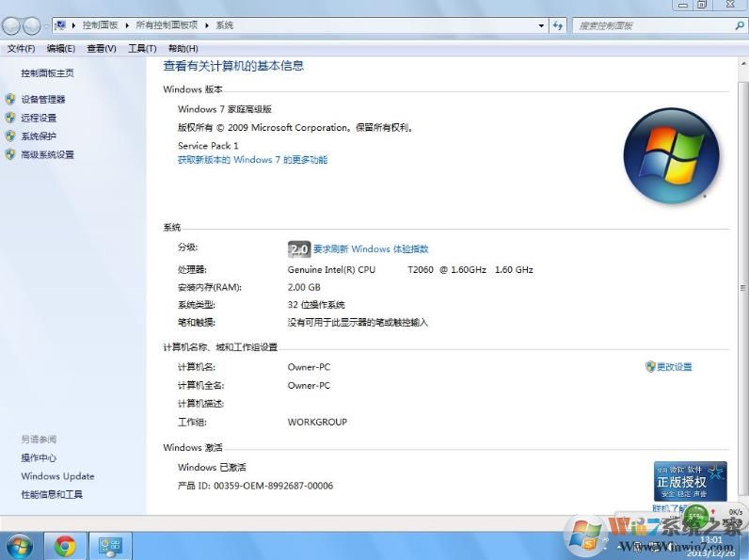Image resolution: width=749 pixels, height=560 pixels.
Task: Open the 文件(F) menu
Action: point(21,49)
